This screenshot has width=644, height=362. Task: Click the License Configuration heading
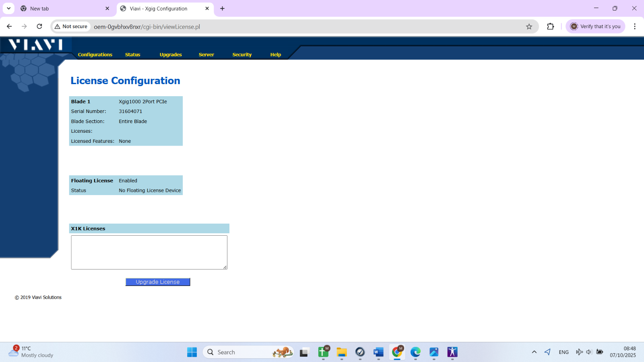click(x=125, y=81)
